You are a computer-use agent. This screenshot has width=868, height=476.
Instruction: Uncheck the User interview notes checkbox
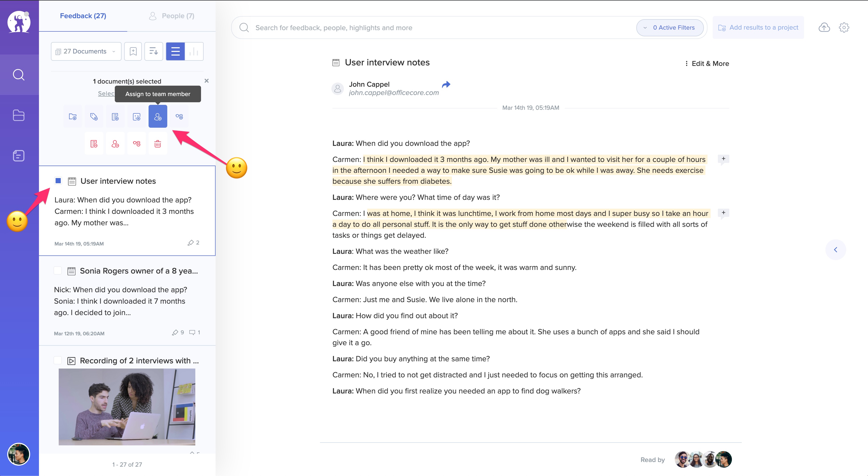(x=58, y=181)
